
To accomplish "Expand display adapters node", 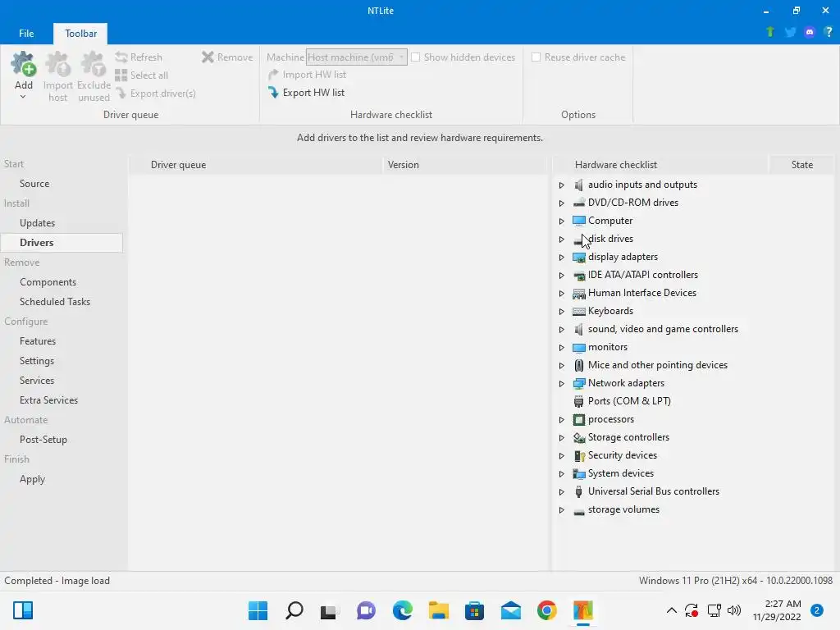I will (561, 257).
